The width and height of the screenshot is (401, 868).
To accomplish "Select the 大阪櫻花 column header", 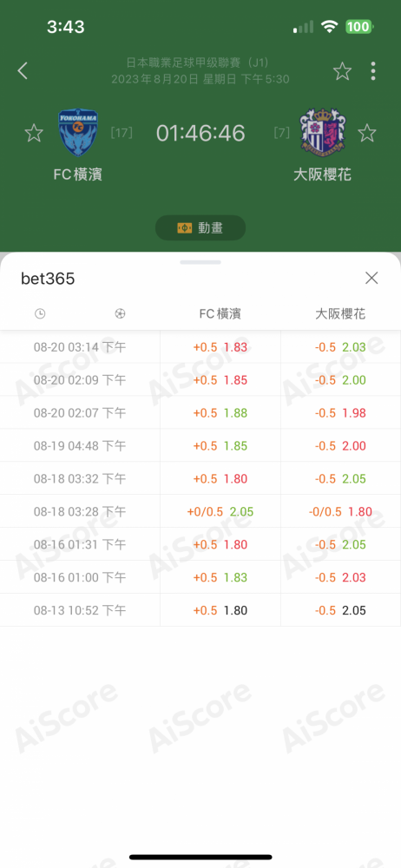I will click(x=340, y=314).
